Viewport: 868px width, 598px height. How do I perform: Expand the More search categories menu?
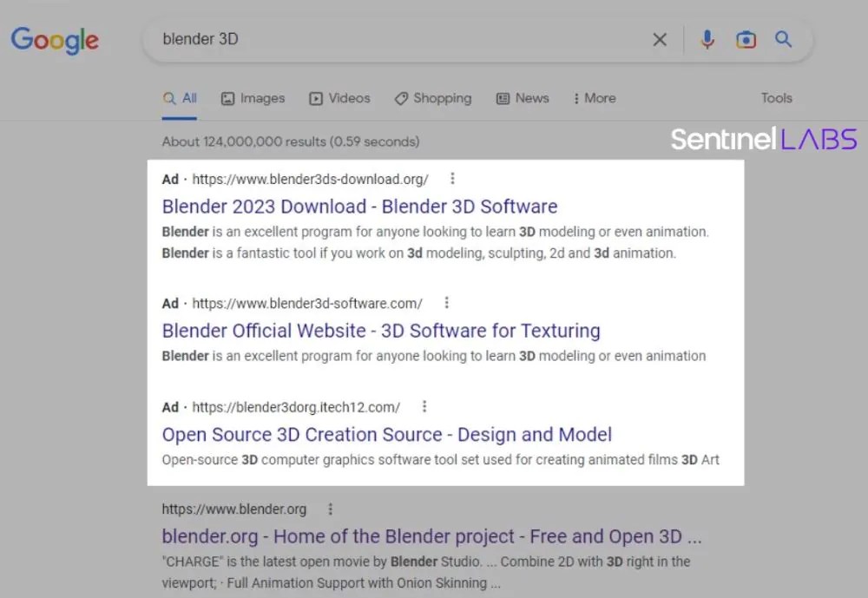(594, 98)
